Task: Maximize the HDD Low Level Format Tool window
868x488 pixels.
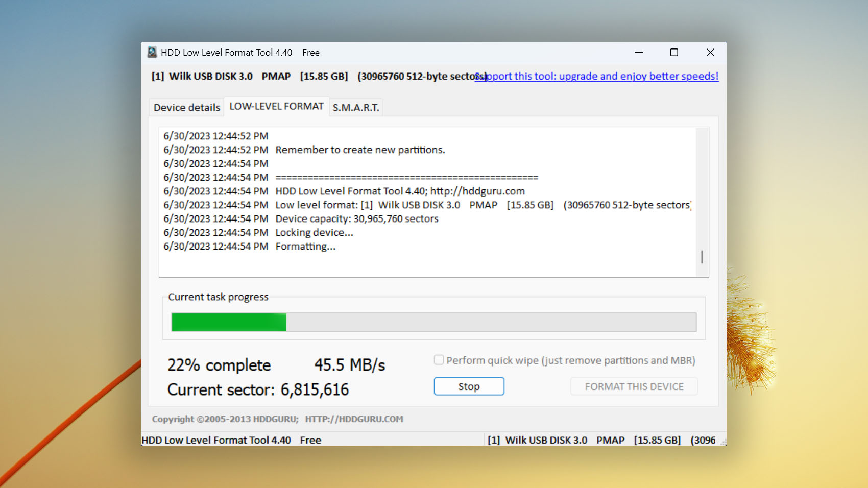Action: pos(674,52)
